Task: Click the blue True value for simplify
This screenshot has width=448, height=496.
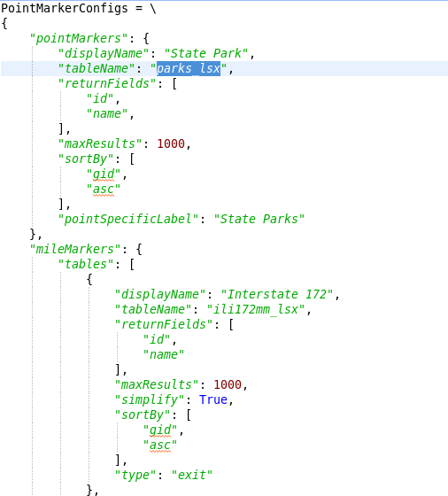Action: [213, 399]
